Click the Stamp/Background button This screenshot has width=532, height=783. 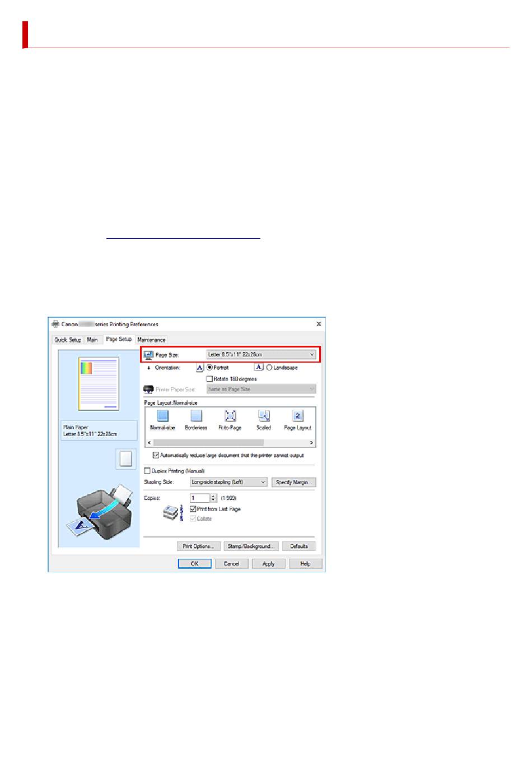(x=251, y=546)
